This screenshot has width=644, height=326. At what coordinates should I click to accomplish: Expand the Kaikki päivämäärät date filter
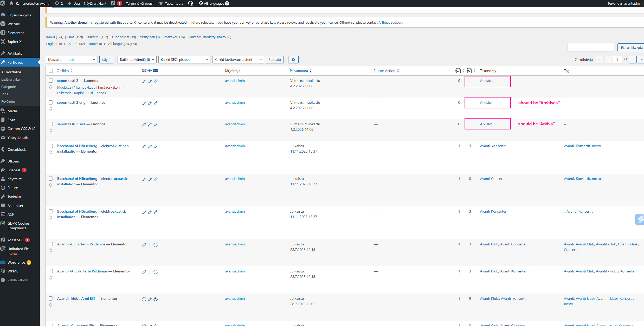[x=137, y=60]
